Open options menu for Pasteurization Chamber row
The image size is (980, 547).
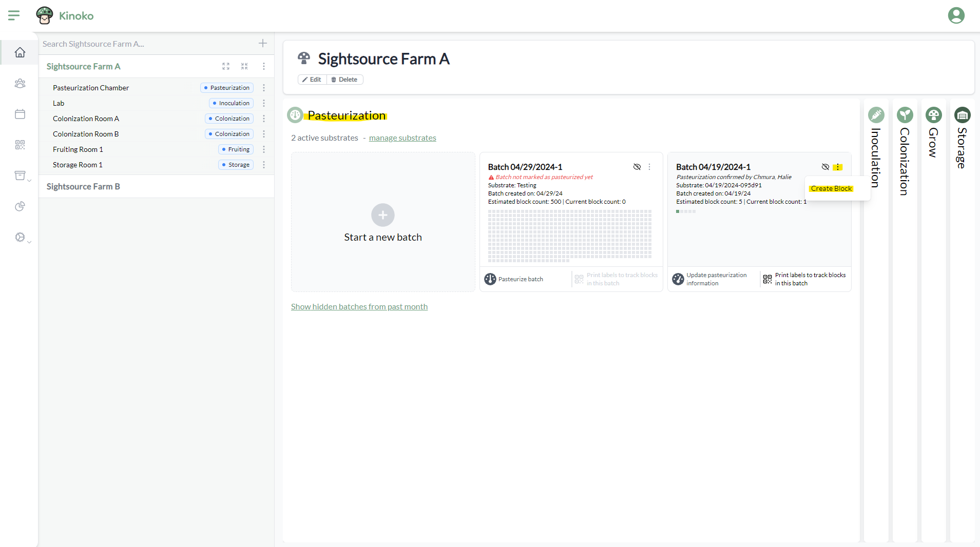pyautogui.click(x=264, y=88)
